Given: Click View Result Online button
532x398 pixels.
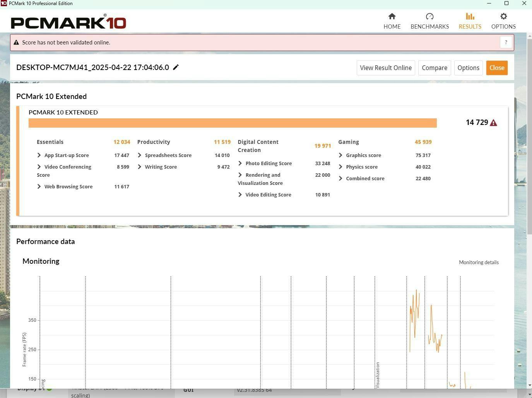Looking at the screenshot, I should click(x=386, y=68).
